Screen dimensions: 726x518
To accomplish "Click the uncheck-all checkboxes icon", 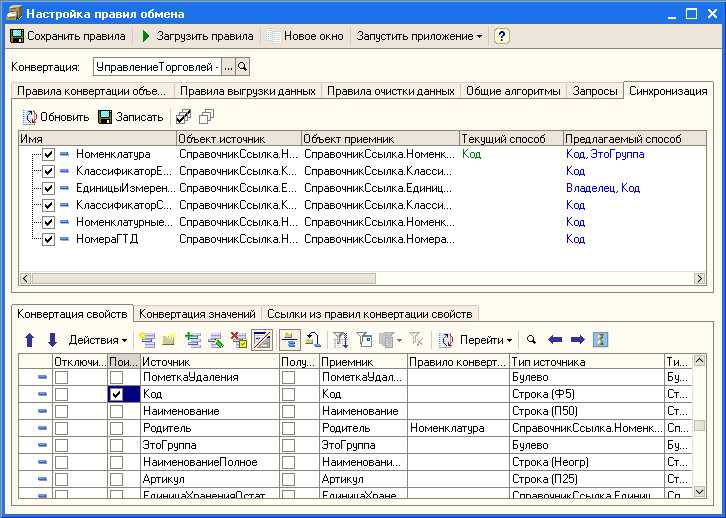I will point(206,117).
